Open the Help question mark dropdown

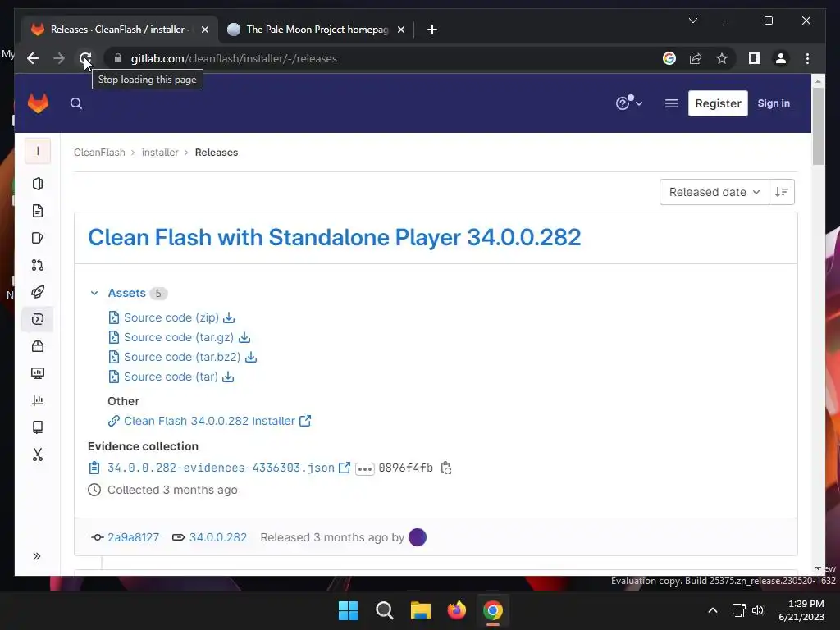(629, 103)
